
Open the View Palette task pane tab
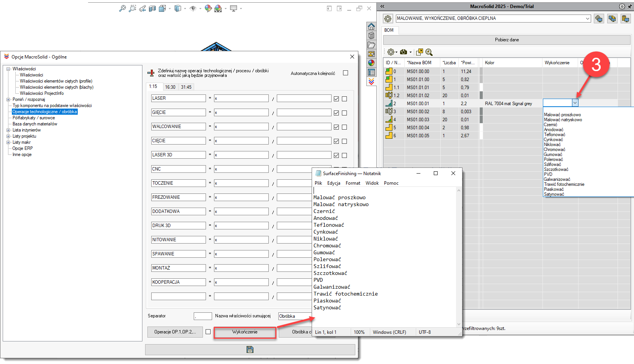click(x=371, y=54)
